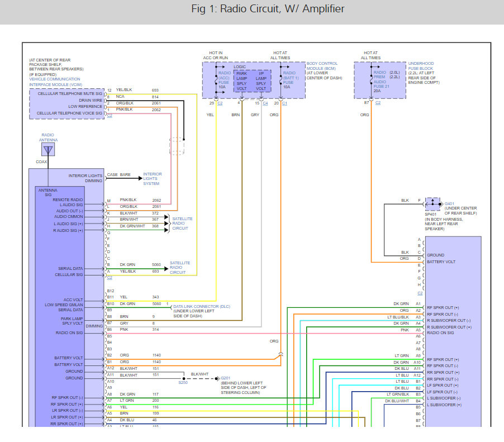This screenshot has height=442, width=504.
Task: Select 'PARK LAMP' text inside BCM logic box
Action: (242, 76)
